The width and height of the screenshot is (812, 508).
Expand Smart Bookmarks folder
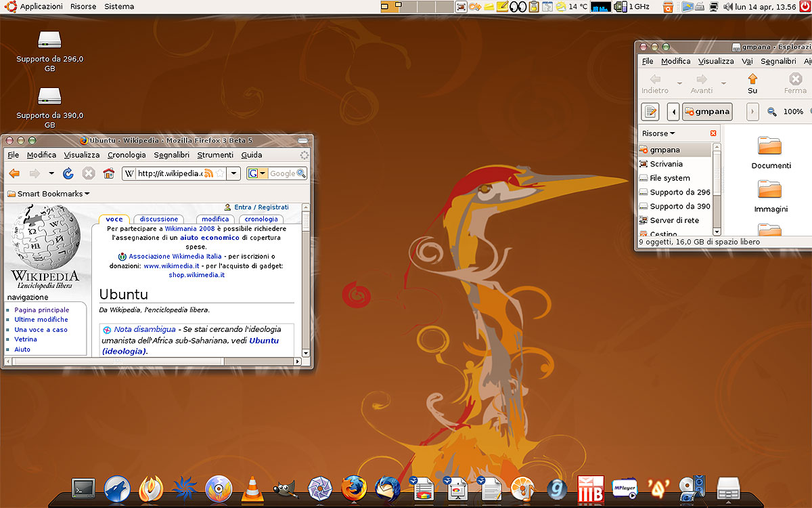[x=48, y=194]
